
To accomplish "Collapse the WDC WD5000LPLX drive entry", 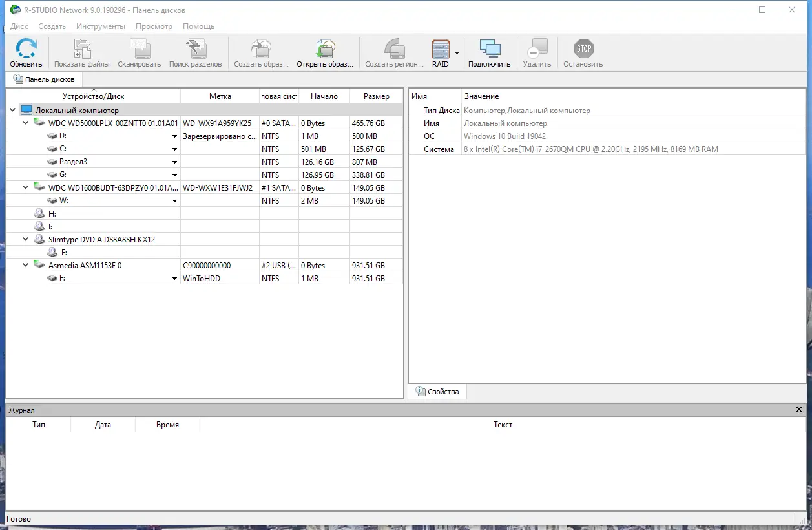I will point(25,123).
